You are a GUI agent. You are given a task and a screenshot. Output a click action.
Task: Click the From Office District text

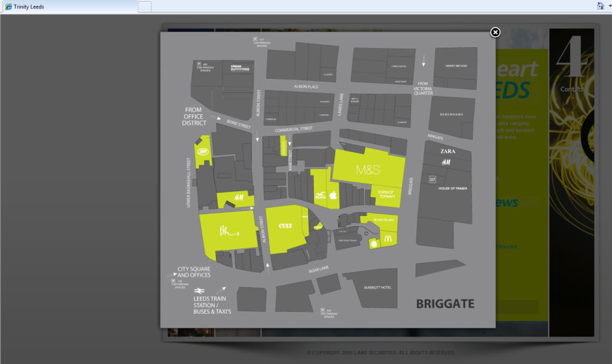click(x=194, y=117)
